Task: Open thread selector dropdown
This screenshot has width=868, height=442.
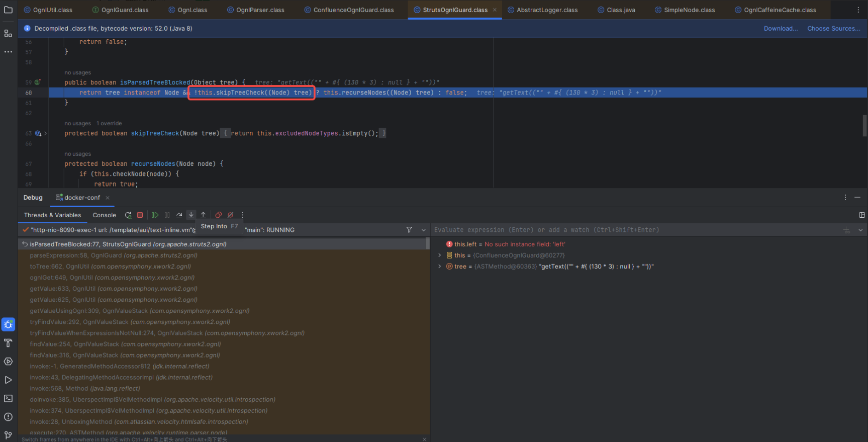Action: coord(423,230)
